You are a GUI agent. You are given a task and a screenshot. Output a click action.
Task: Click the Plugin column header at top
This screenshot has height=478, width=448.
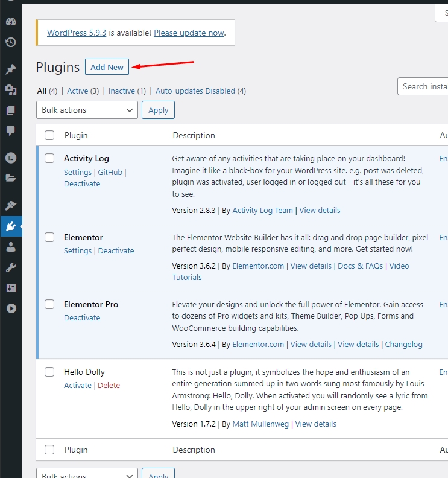click(x=76, y=135)
